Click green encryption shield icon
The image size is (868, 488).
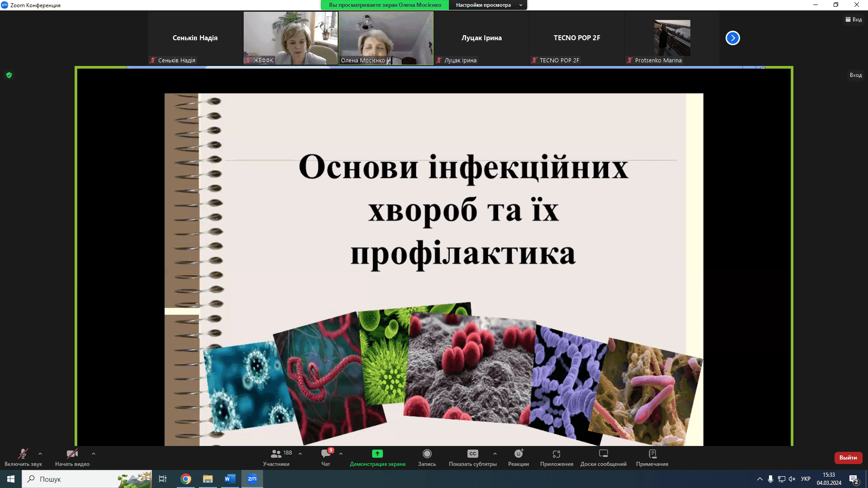point(9,75)
